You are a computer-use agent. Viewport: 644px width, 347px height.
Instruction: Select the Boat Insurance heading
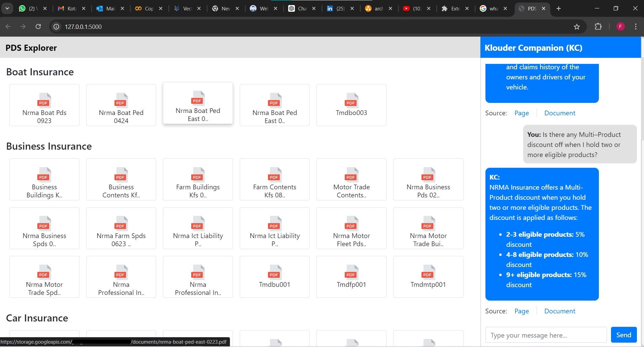tap(40, 72)
